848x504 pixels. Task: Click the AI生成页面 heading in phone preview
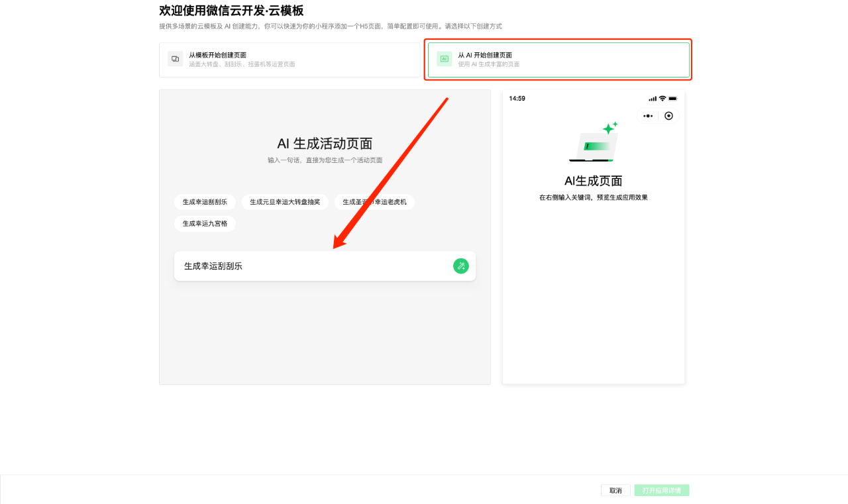coord(594,181)
